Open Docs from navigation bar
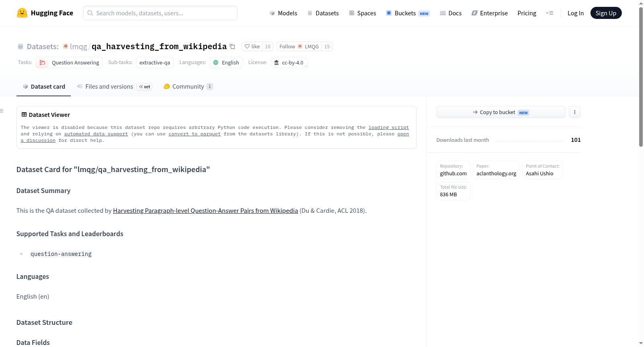The height and width of the screenshot is (347, 644). (x=451, y=13)
